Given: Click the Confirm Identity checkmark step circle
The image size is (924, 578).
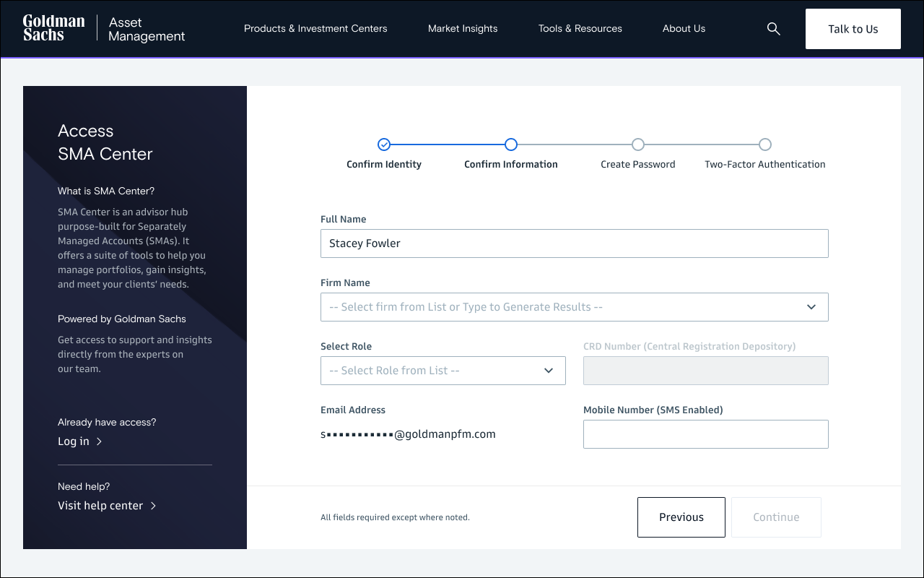Looking at the screenshot, I should (384, 144).
